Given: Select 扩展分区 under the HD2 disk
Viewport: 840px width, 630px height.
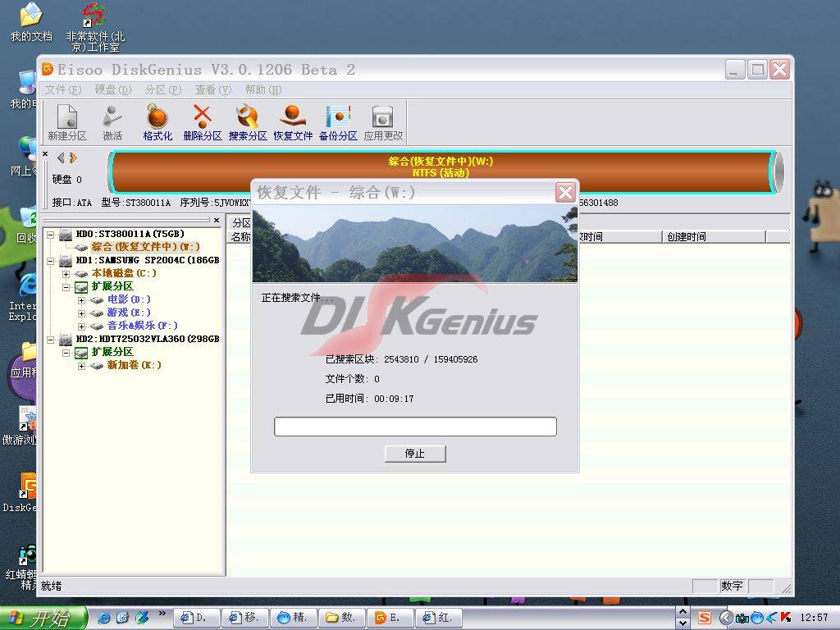Looking at the screenshot, I should tap(112, 352).
